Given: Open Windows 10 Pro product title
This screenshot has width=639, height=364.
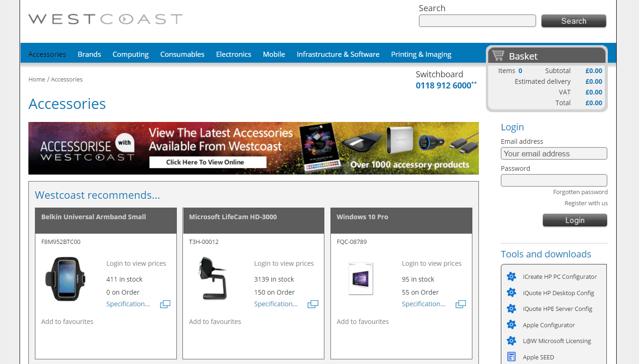Looking at the screenshot, I should tap(362, 217).
